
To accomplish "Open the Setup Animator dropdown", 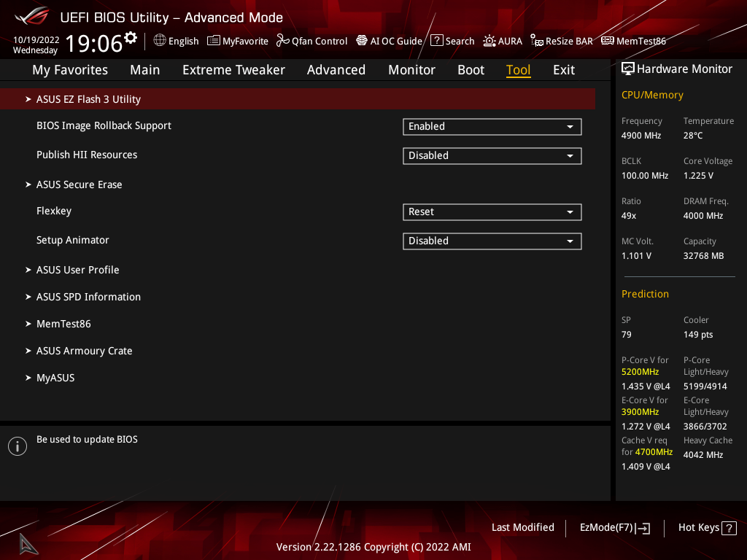I will click(492, 241).
